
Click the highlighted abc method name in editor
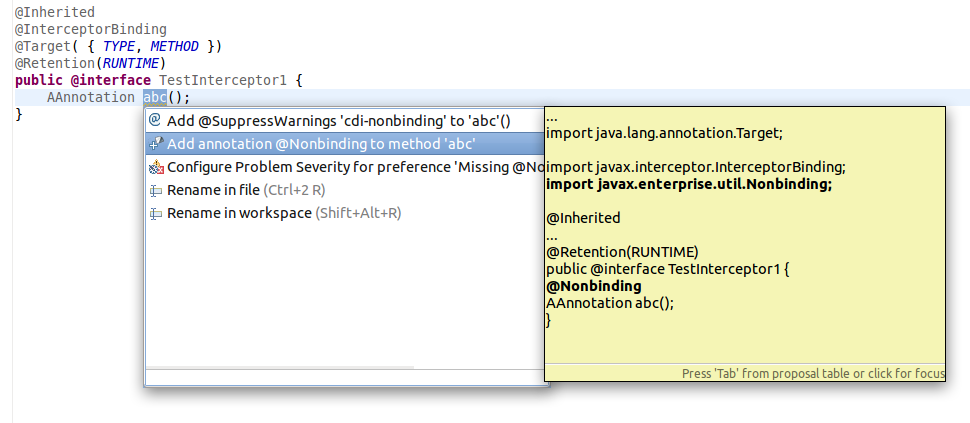pyautogui.click(x=155, y=97)
